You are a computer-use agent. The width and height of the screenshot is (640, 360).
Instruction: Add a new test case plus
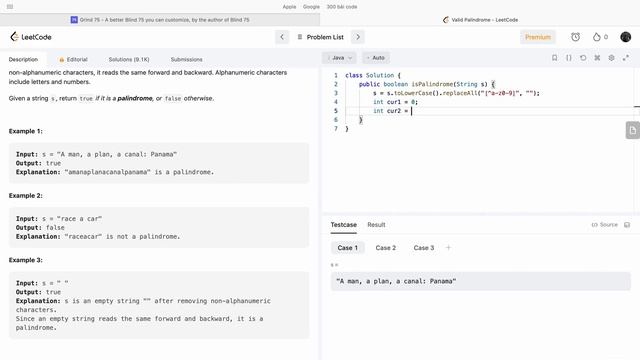click(448, 248)
